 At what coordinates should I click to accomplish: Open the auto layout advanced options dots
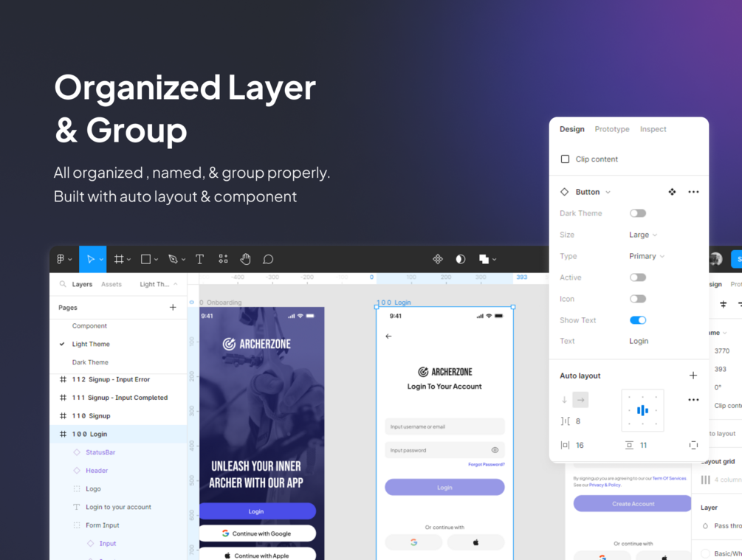(x=693, y=400)
